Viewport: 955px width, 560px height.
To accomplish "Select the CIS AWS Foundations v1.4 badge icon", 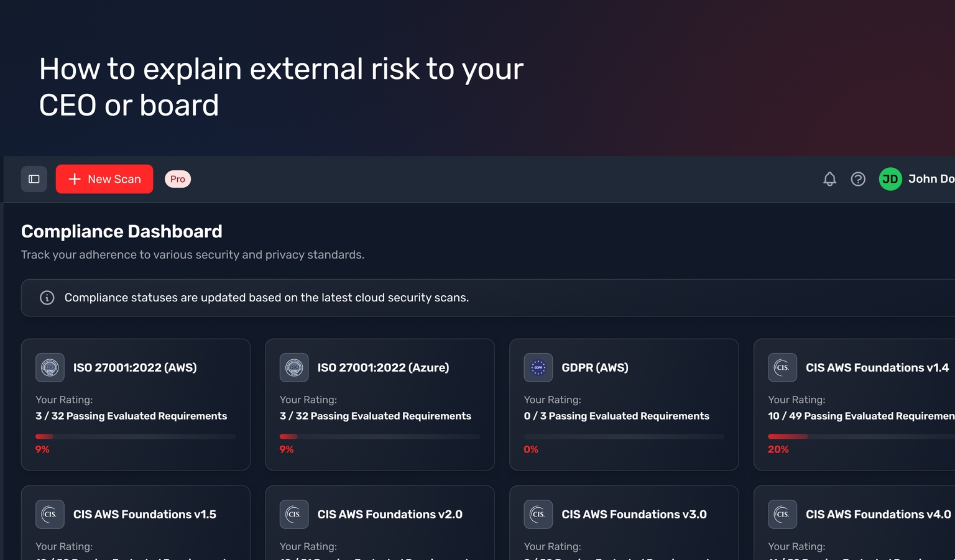I will tap(782, 367).
